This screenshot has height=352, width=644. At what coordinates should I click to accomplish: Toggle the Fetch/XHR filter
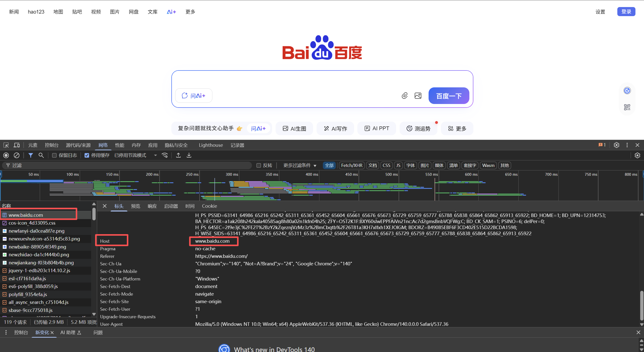pyautogui.click(x=352, y=165)
